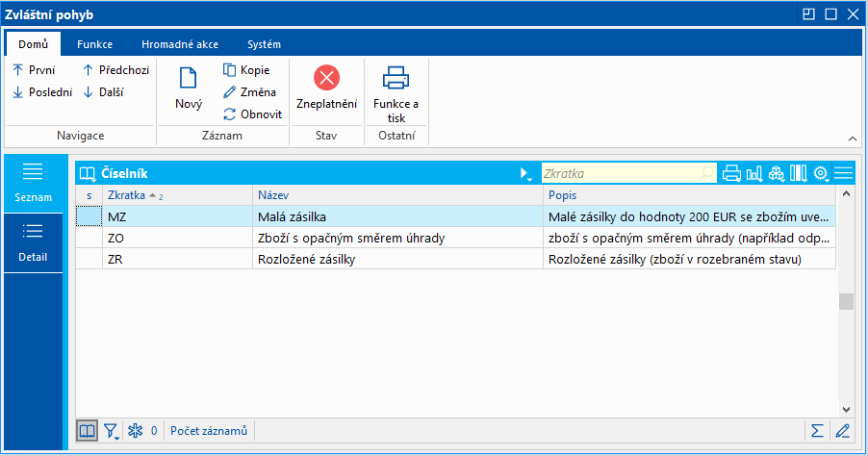This screenshot has width=868, height=456.
Task: Switch to the Domů ribbon tab
Action: click(34, 44)
